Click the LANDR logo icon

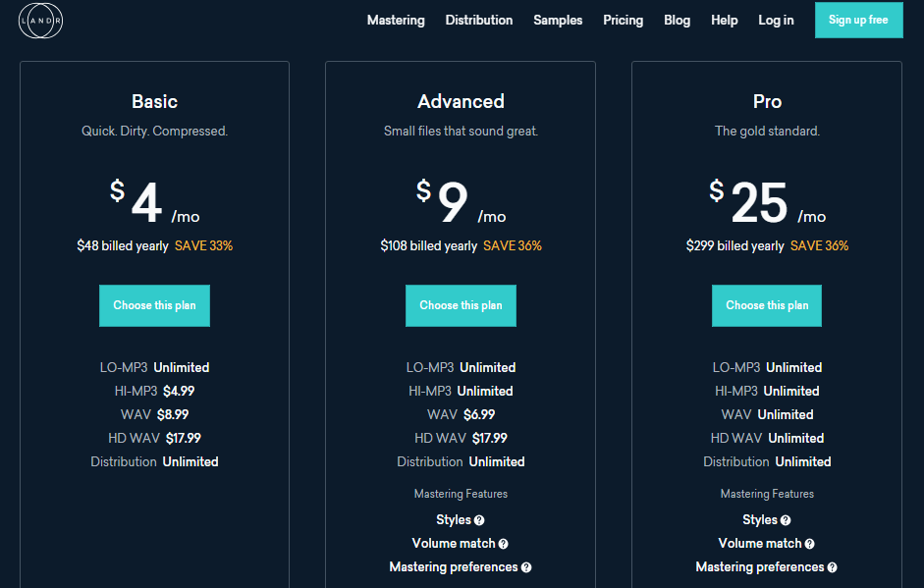click(40, 21)
